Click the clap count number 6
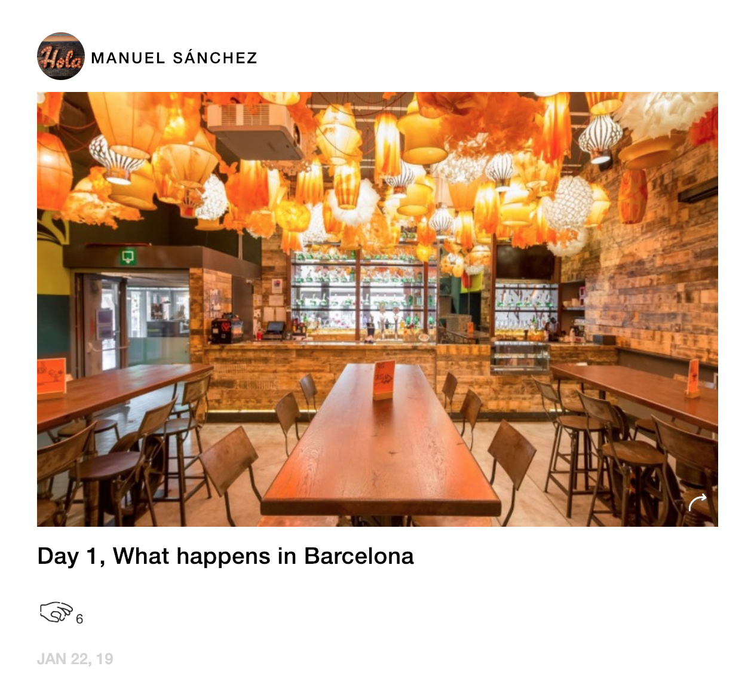Viewport: 754px width, 700px height. click(x=79, y=619)
